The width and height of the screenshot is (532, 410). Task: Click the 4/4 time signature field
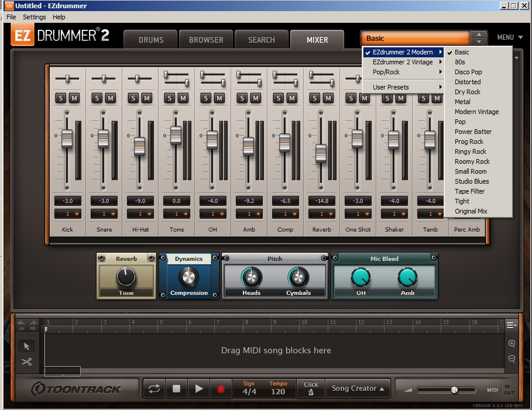(249, 388)
